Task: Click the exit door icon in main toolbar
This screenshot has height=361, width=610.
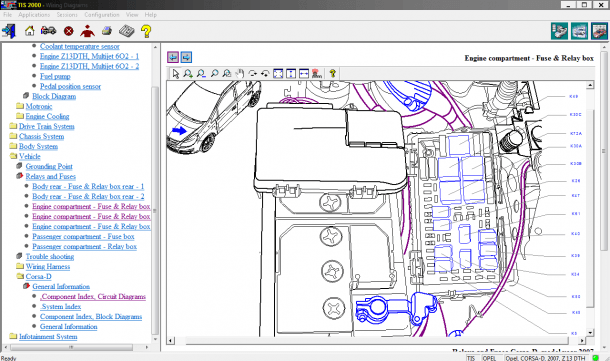Action: [x=9, y=31]
